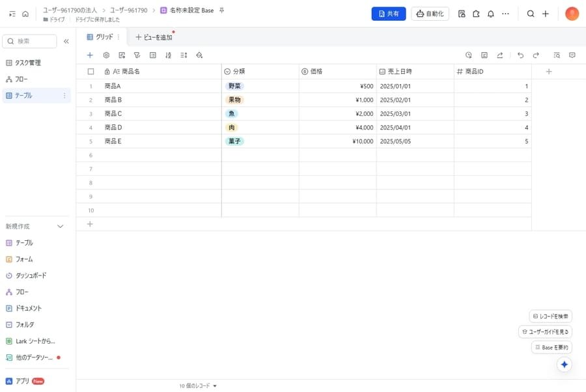Open the グリッド view options menu
Screen dimensions: 586x392
coord(118,37)
